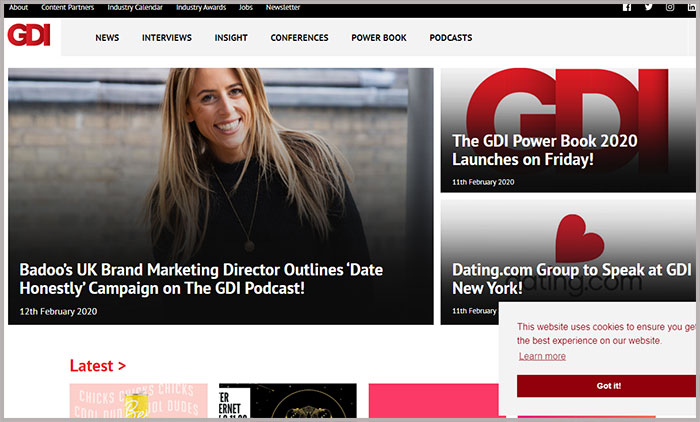
Task: Go to the INSIGHT section
Action: click(231, 38)
